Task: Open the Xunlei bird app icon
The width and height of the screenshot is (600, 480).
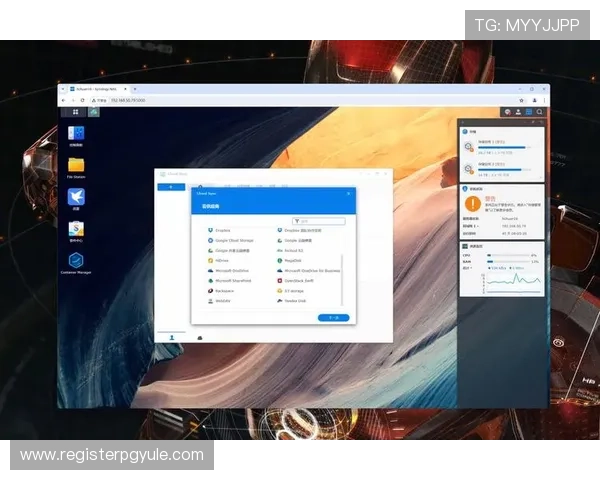Action: (76, 199)
